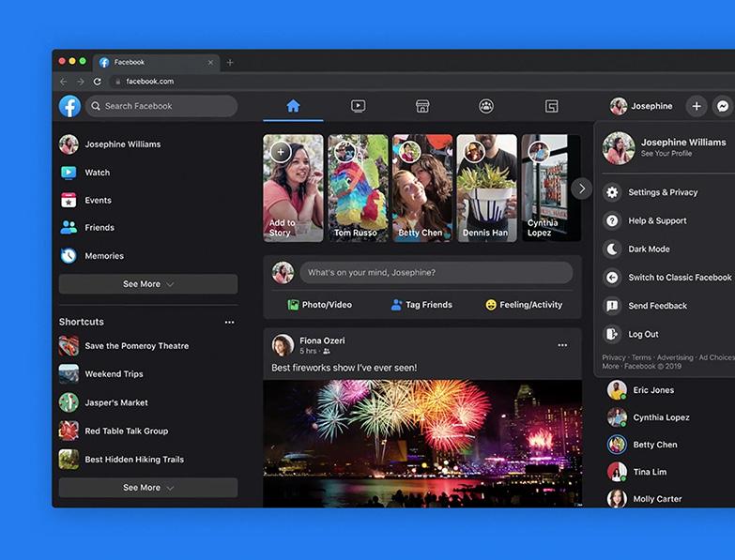735x560 pixels.
Task: Click the Log Out door icon
Action: pyautogui.click(x=612, y=334)
